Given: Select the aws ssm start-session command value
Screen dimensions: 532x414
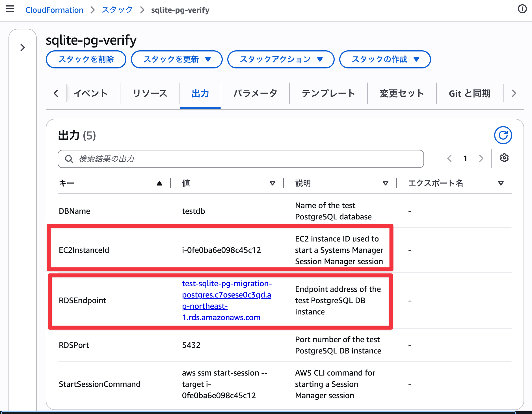Looking at the screenshot, I should (x=225, y=384).
